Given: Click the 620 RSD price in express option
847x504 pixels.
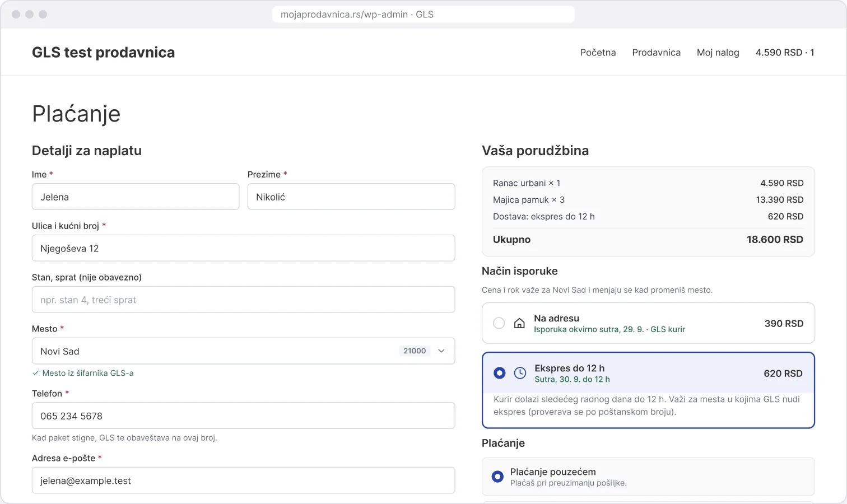Looking at the screenshot, I should tap(783, 374).
